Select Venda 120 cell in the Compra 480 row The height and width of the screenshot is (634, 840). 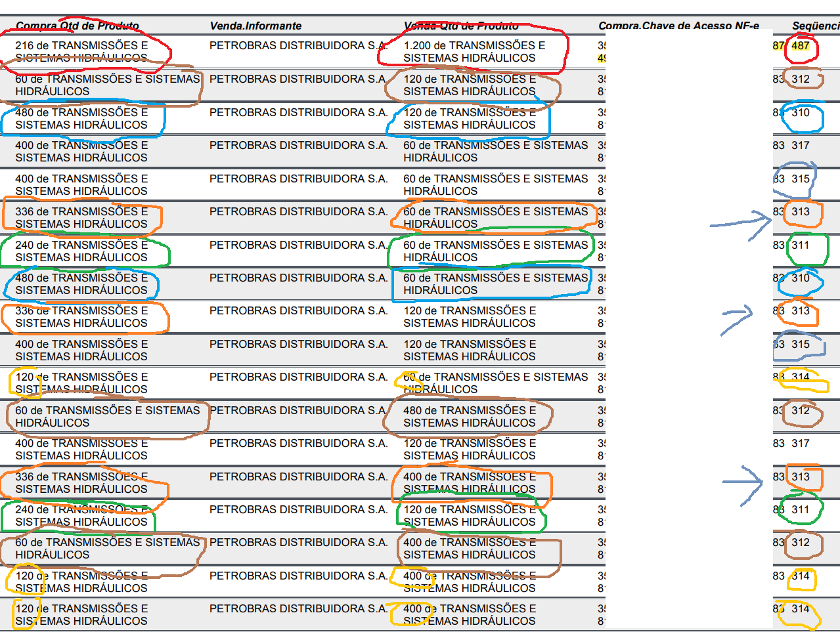pyautogui.click(x=470, y=118)
